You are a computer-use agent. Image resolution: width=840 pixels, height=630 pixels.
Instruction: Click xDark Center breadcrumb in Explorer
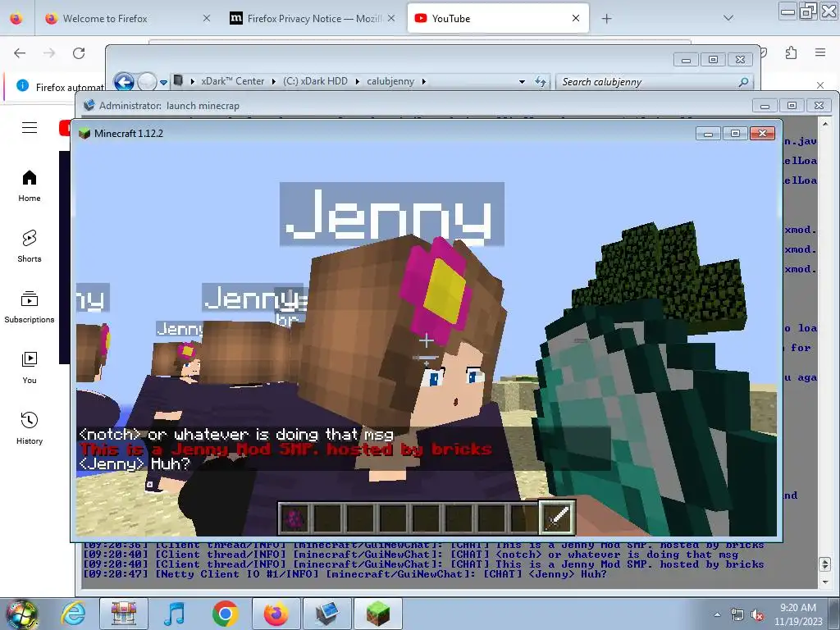232,81
